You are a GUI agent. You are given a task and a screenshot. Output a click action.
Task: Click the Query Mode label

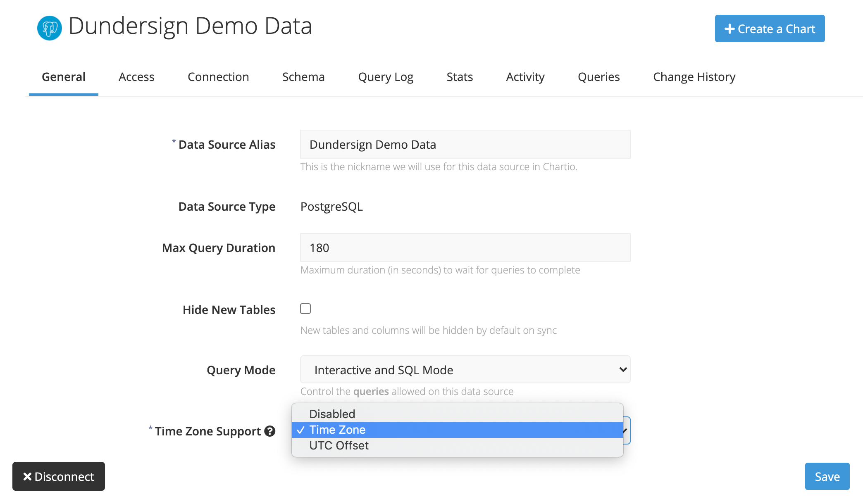coord(241,370)
